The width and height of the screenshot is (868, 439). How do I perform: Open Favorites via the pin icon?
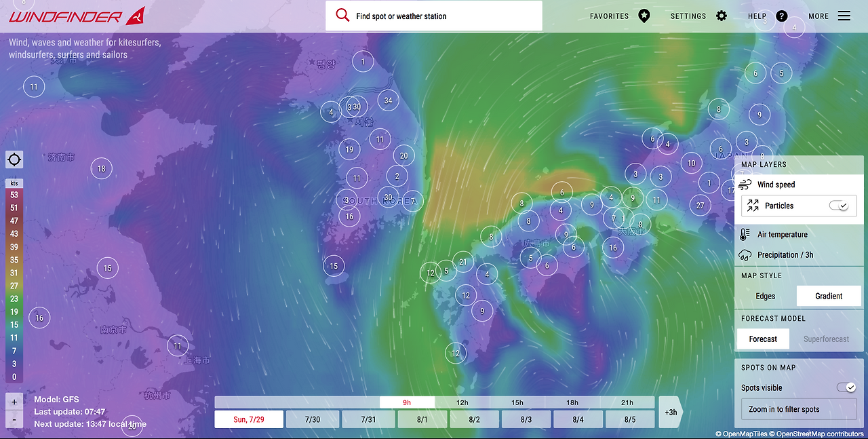644,16
